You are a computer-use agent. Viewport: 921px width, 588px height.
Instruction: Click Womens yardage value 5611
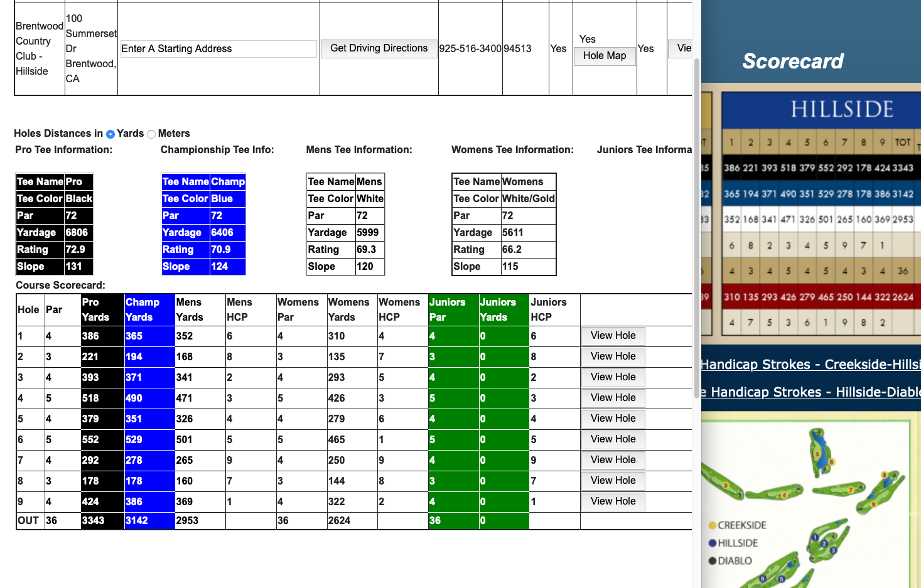tap(513, 233)
